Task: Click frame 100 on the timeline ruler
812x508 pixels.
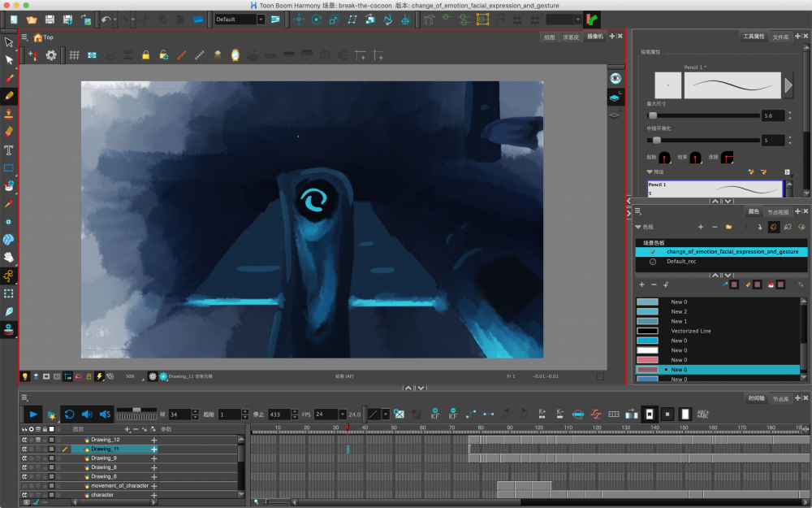Action: tap(539, 428)
